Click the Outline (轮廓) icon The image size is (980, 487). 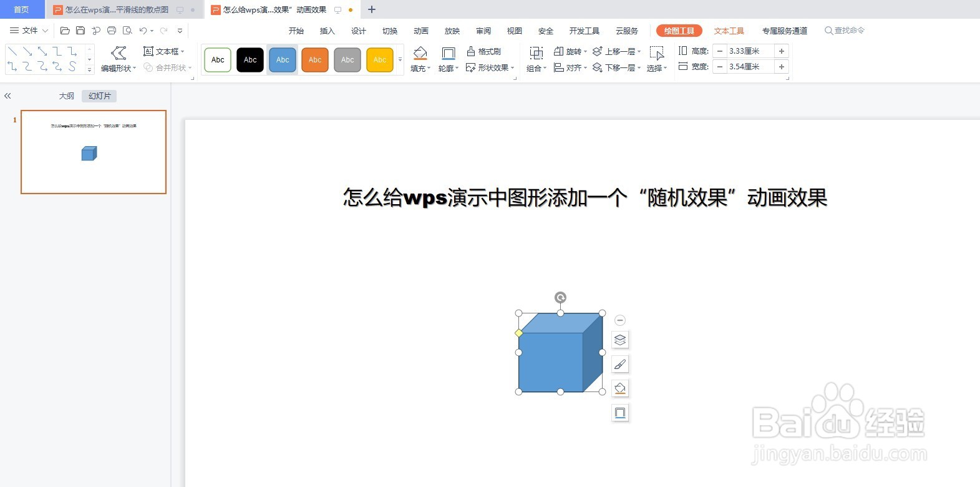pos(448,54)
